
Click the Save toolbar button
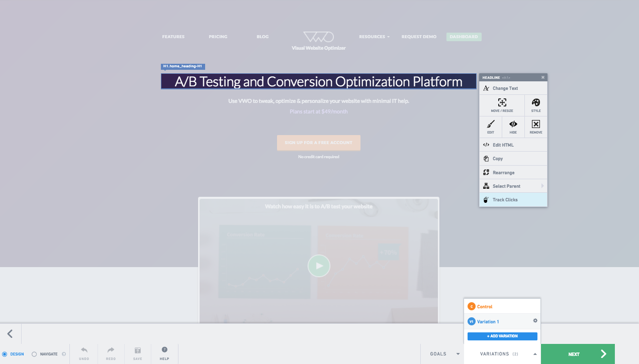pyautogui.click(x=137, y=353)
